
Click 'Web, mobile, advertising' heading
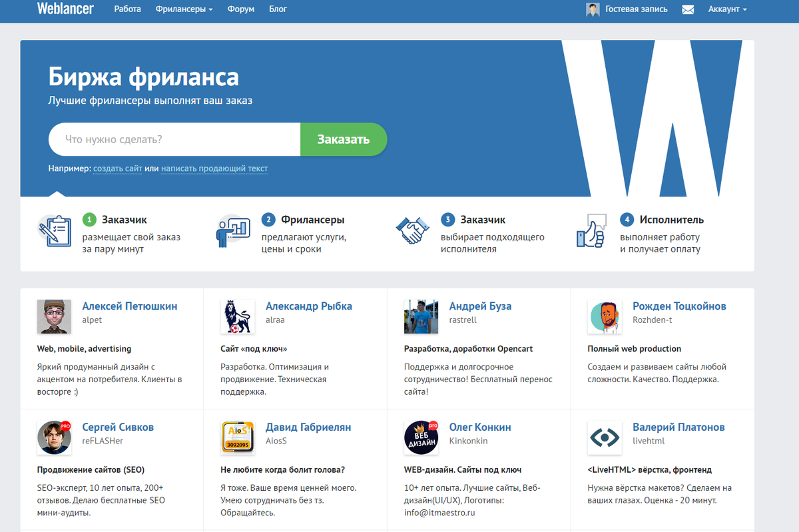click(x=84, y=348)
